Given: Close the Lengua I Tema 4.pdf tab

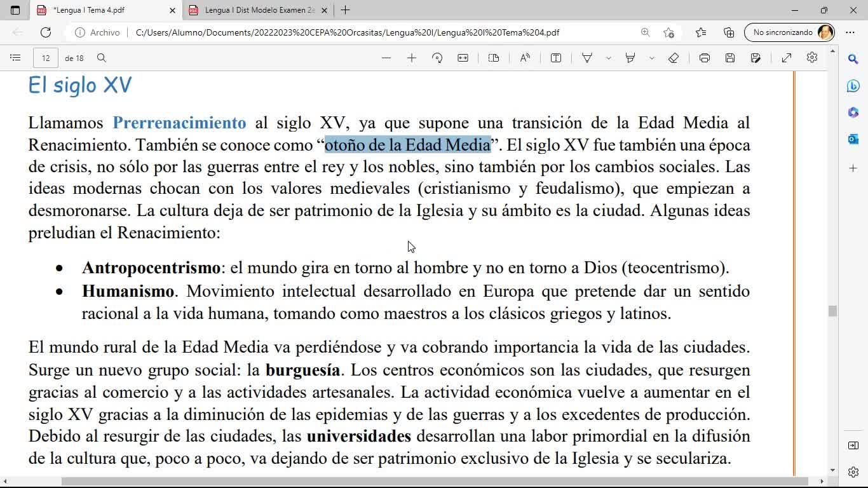Looking at the screenshot, I should pos(172,10).
